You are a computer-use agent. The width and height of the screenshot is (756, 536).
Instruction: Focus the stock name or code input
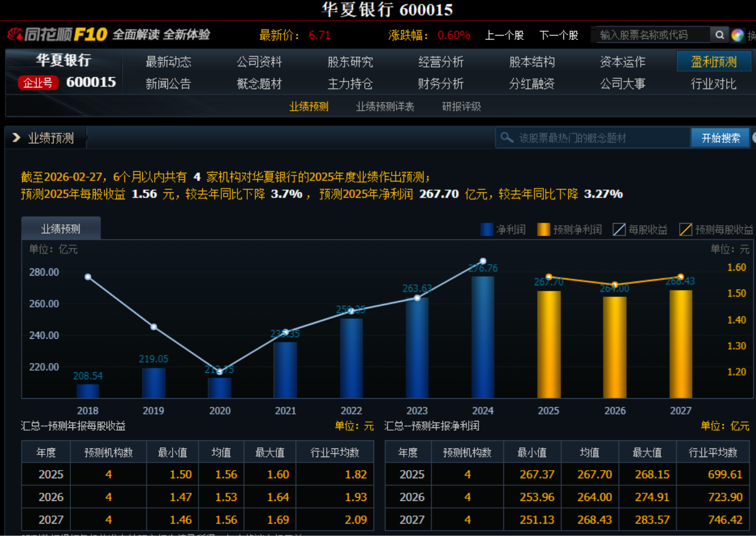click(x=649, y=35)
